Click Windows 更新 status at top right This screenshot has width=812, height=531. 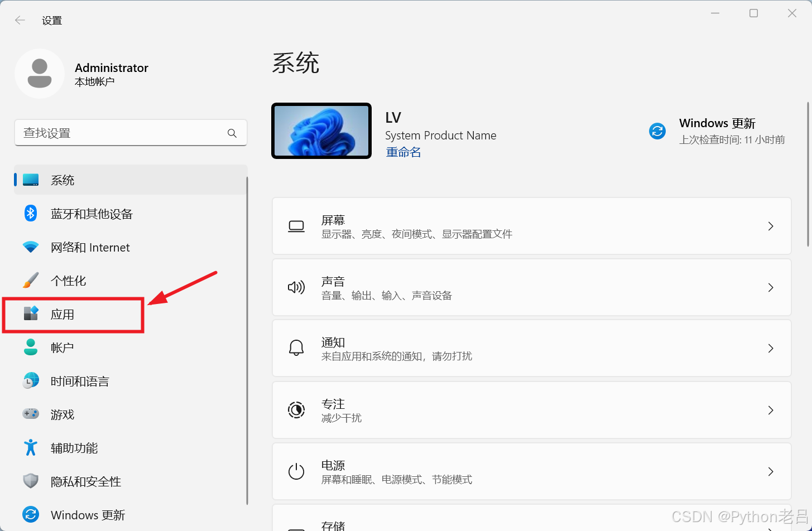(717, 131)
